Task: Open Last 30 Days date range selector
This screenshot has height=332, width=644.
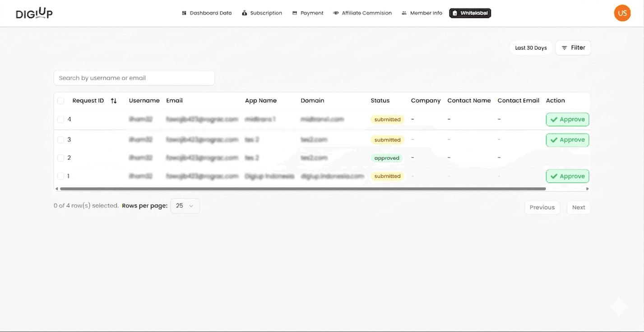Action: click(531, 48)
